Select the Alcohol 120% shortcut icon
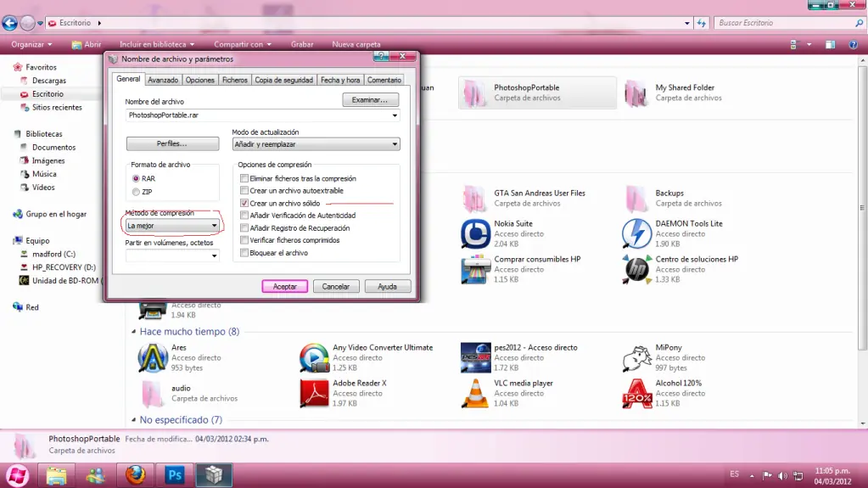868x488 pixels. point(636,394)
